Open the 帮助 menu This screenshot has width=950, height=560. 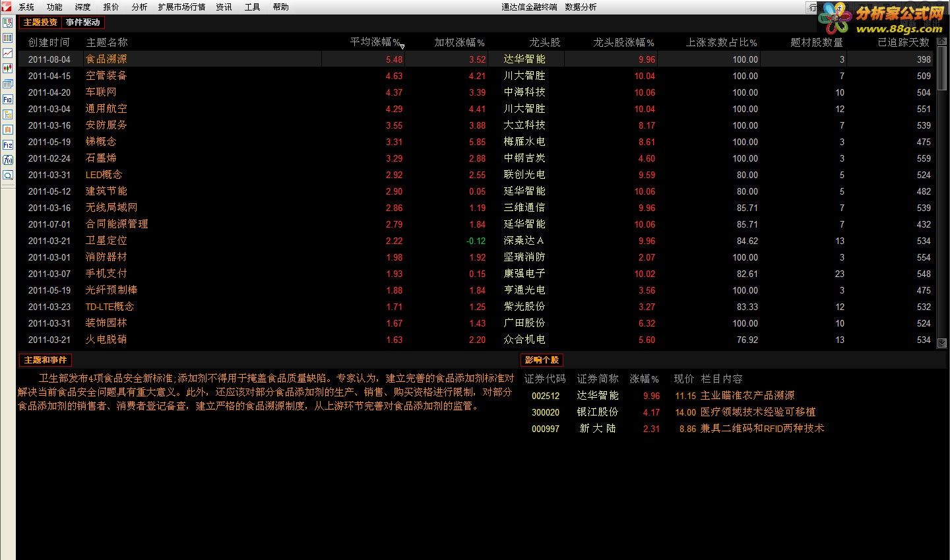[280, 7]
